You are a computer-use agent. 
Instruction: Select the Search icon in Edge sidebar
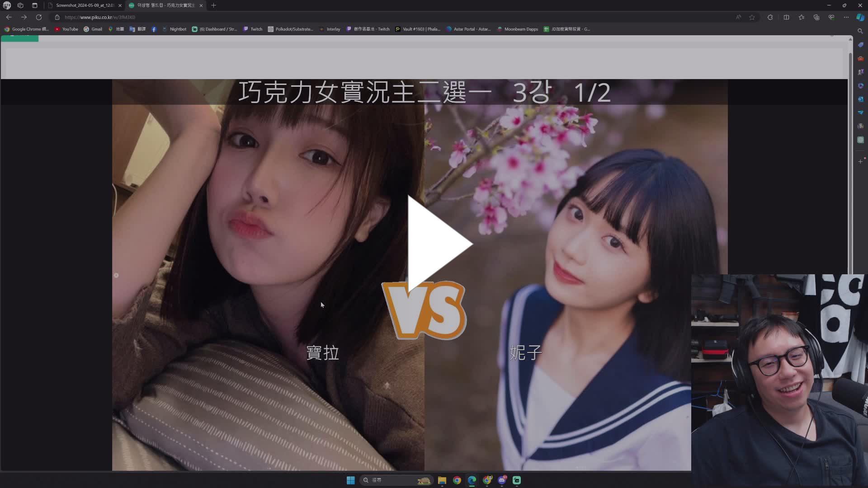coord(860,31)
